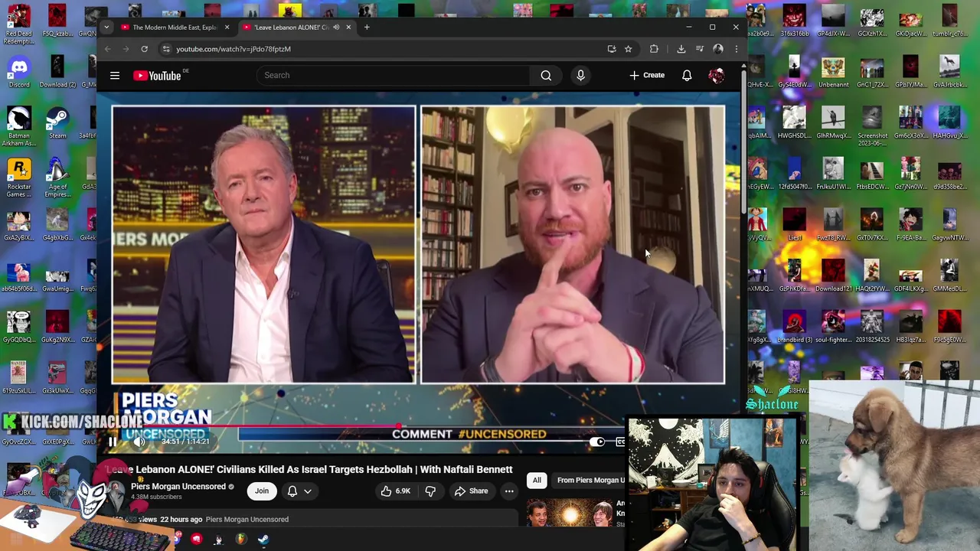This screenshot has height=551, width=980.
Task: Like the video (6.9K)
Action: [x=395, y=491]
